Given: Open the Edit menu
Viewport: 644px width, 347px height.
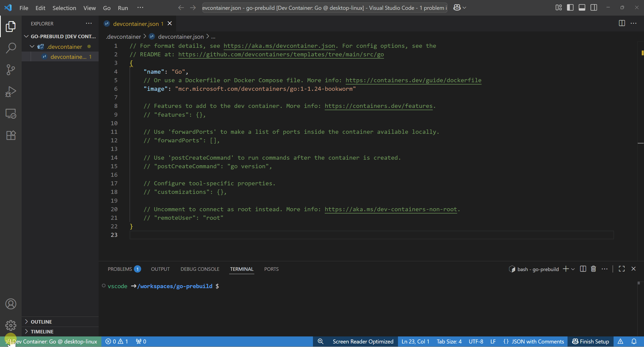Looking at the screenshot, I should (40, 8).
